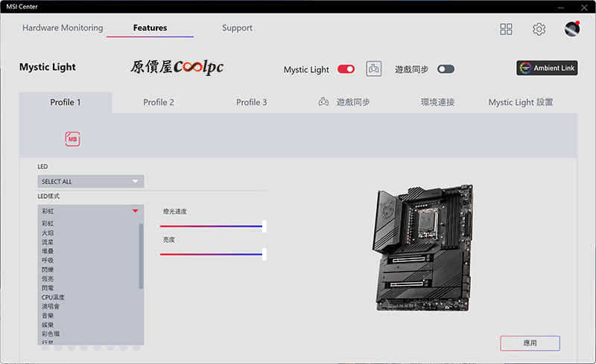Open the 環境連接 tab
This screenshot has width=596, height=364.
[x=437, y=102]
